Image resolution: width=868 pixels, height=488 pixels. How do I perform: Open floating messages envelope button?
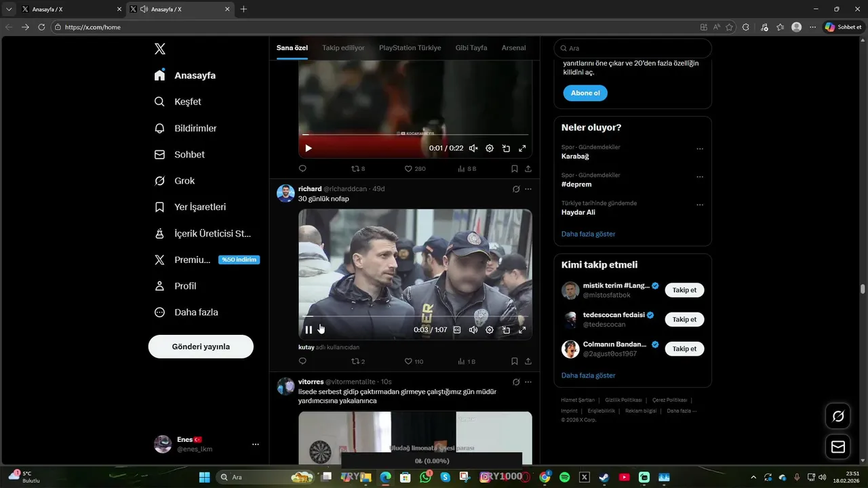(x=838, y=447)
